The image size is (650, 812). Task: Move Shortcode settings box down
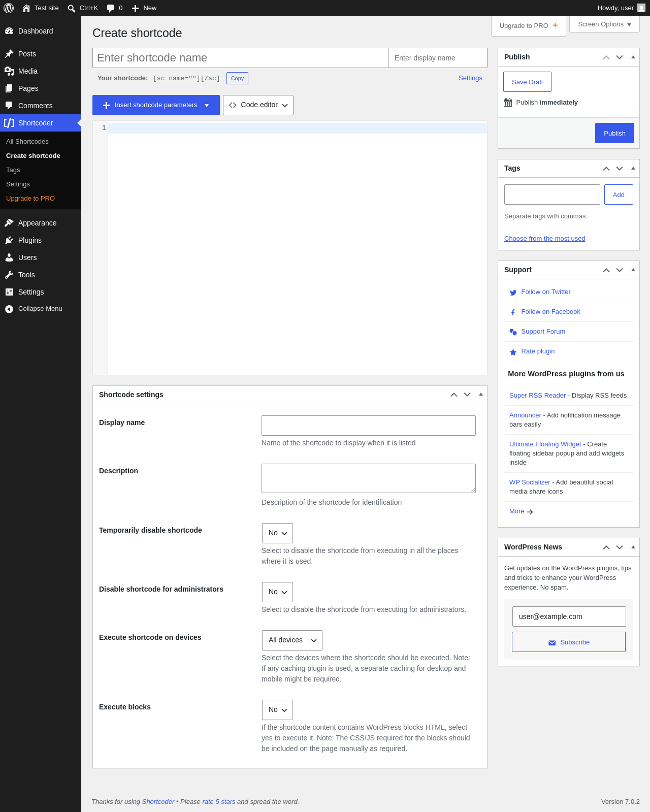tap(467, 395)
